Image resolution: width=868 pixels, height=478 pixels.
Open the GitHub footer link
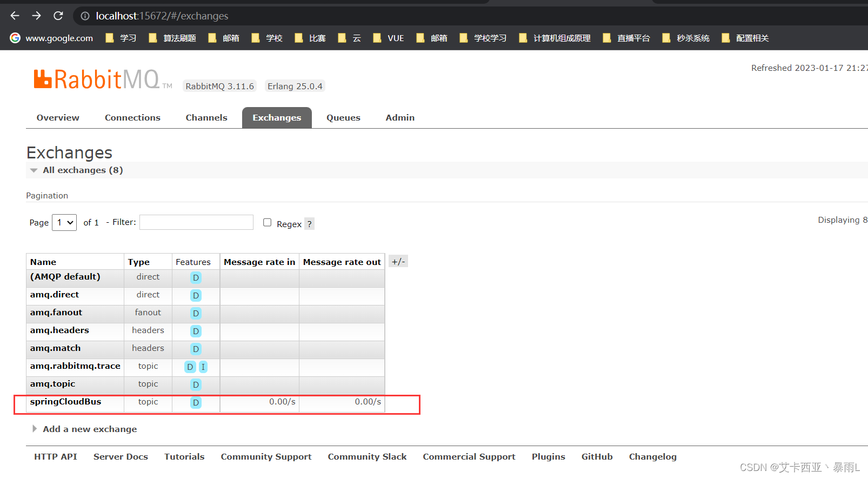pos(597,456)
